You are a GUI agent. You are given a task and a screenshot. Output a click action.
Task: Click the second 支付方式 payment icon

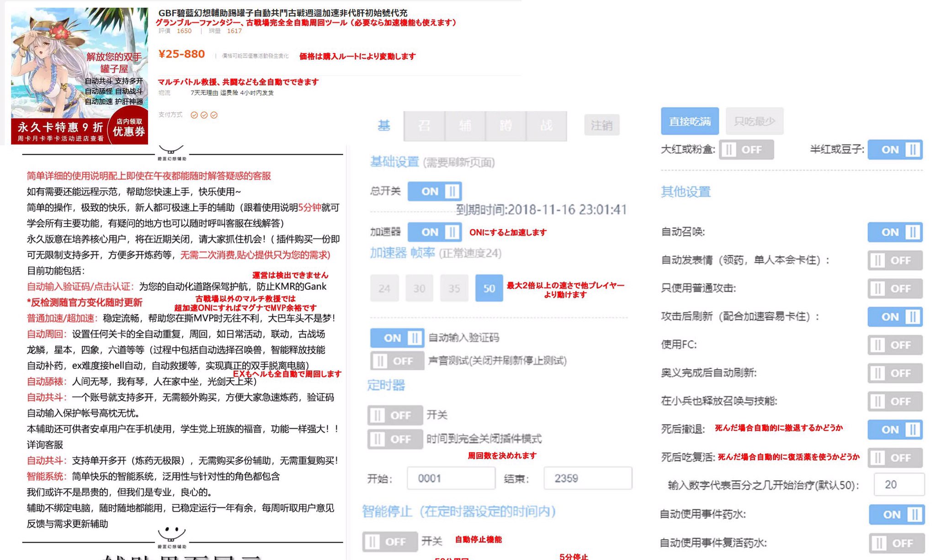(x=204, y=115)
